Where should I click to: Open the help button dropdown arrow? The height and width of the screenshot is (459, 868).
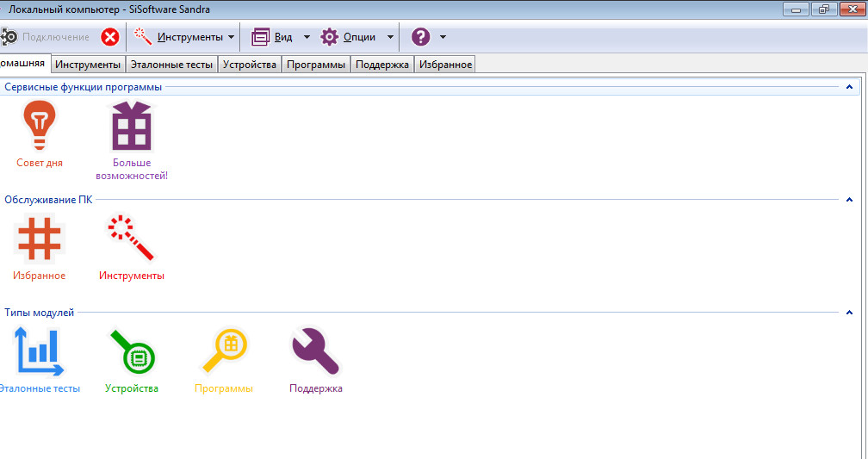click(443, 37)
